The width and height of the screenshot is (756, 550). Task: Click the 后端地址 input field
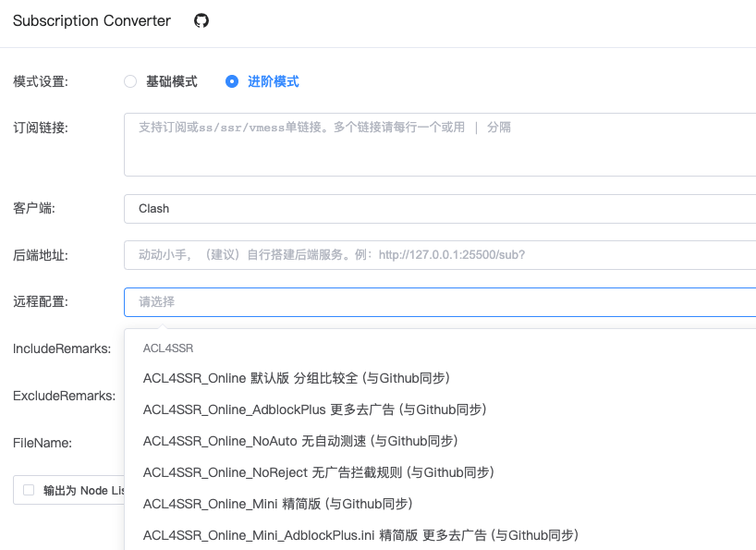(x=440, y=255)
